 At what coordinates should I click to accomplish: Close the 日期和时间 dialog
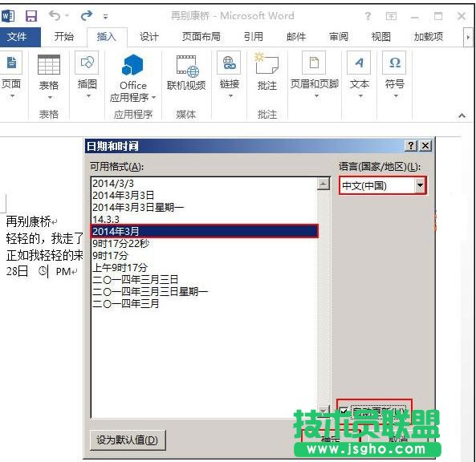point(425,146)
